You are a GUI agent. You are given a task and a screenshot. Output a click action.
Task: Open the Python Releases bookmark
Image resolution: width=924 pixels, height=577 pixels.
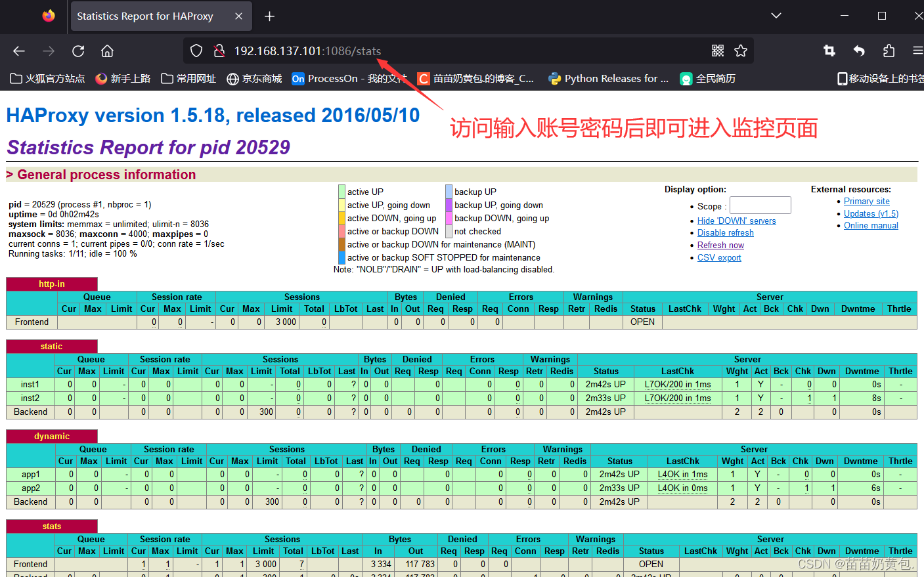coord(609,79)
